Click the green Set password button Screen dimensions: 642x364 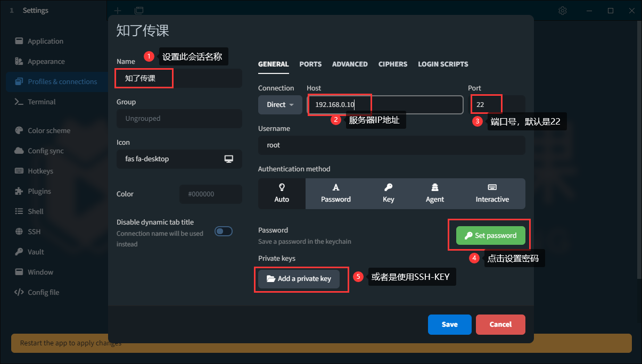[490, 236]
